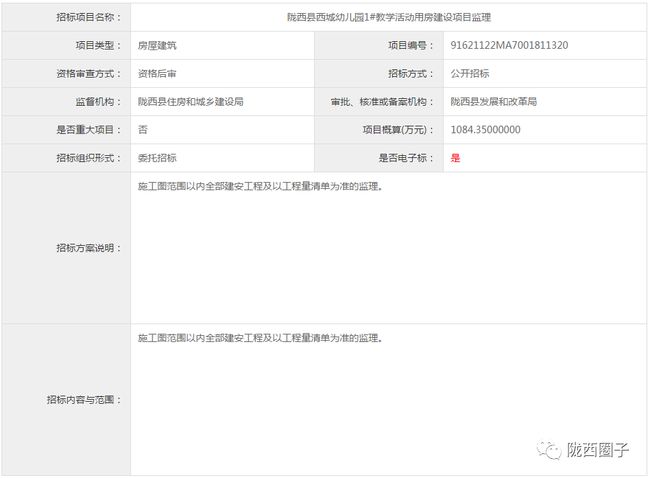Select the 审批、核准或备案机构 label
The width and height of the screenshot is (650, 478).
point(382,102)
